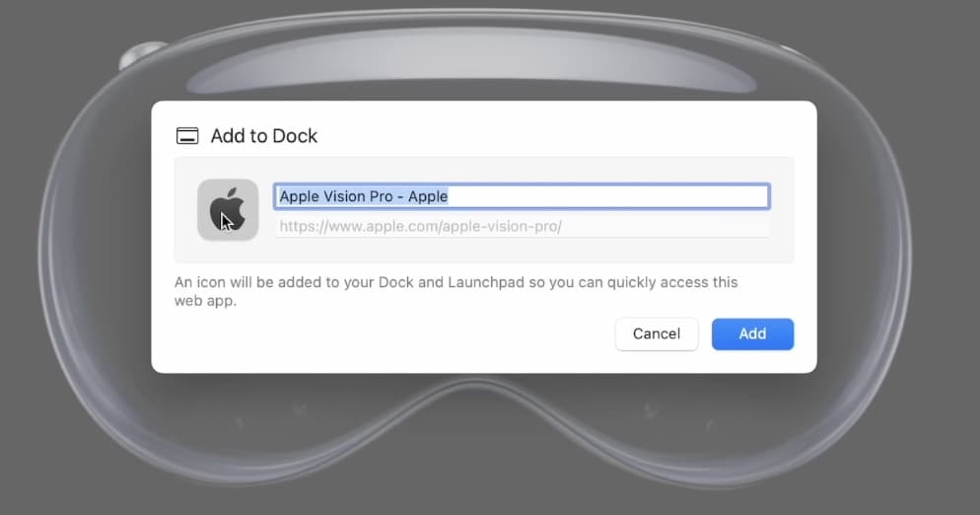Click the "Add to Dock" title text

pos(264,136)
